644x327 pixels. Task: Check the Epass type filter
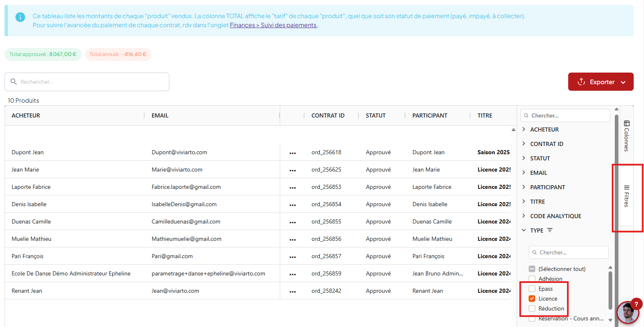532,289
